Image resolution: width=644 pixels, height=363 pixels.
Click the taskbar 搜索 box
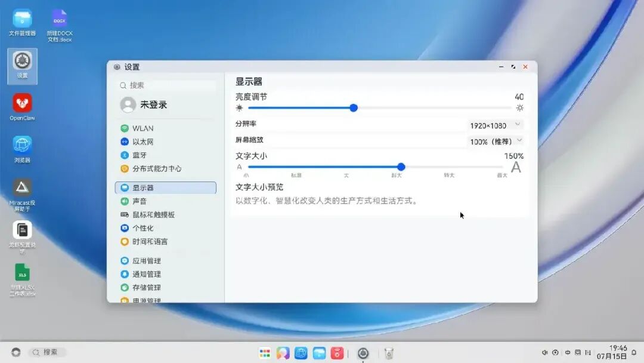click(48, 352)
